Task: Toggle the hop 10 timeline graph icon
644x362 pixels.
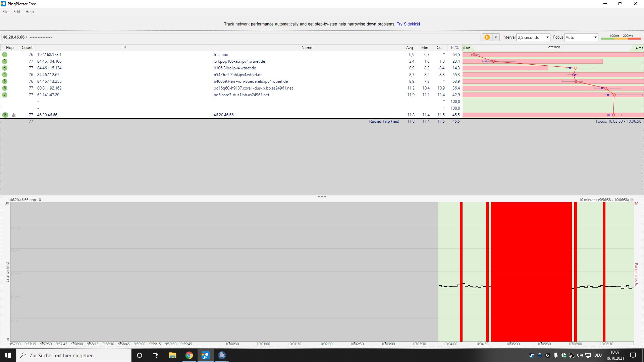Action: pos(14,115)
